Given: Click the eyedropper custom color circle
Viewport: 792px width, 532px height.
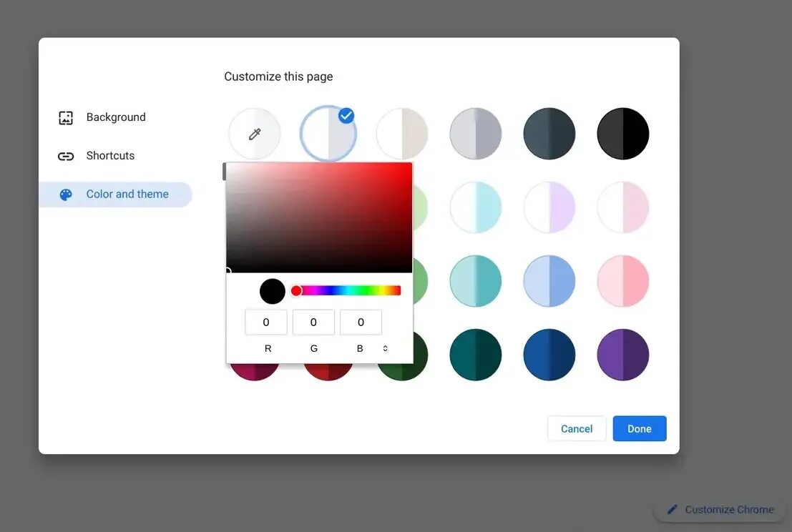Looking at the screenshot, I should coord(254,134).
